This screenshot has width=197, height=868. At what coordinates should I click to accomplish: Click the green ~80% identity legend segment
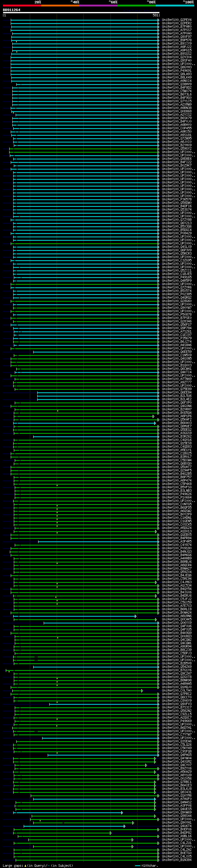coord(137,6)
